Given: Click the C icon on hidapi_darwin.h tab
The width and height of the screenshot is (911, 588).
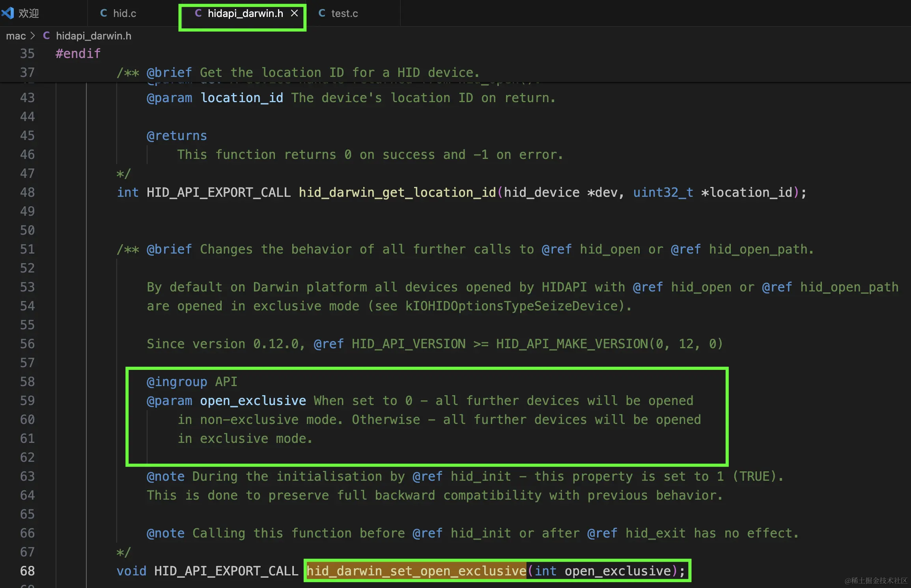Looking at the screenshot, I should click(198, 13).
